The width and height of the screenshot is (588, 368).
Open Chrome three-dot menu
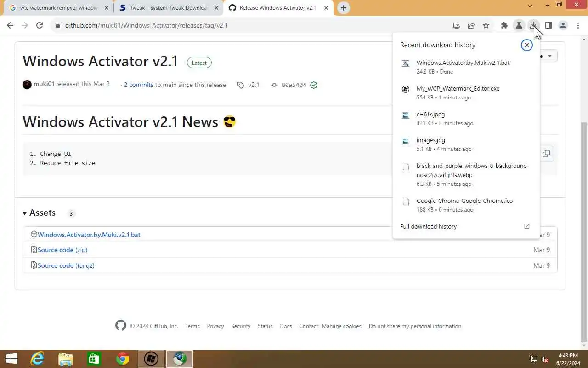578,25
